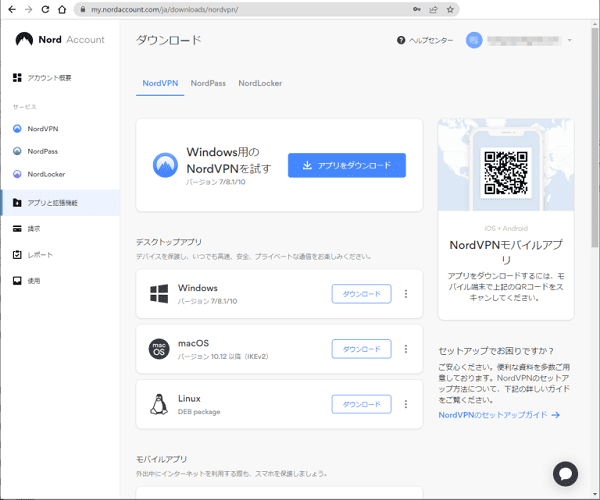Click the billing card icon

coord(17,229)
